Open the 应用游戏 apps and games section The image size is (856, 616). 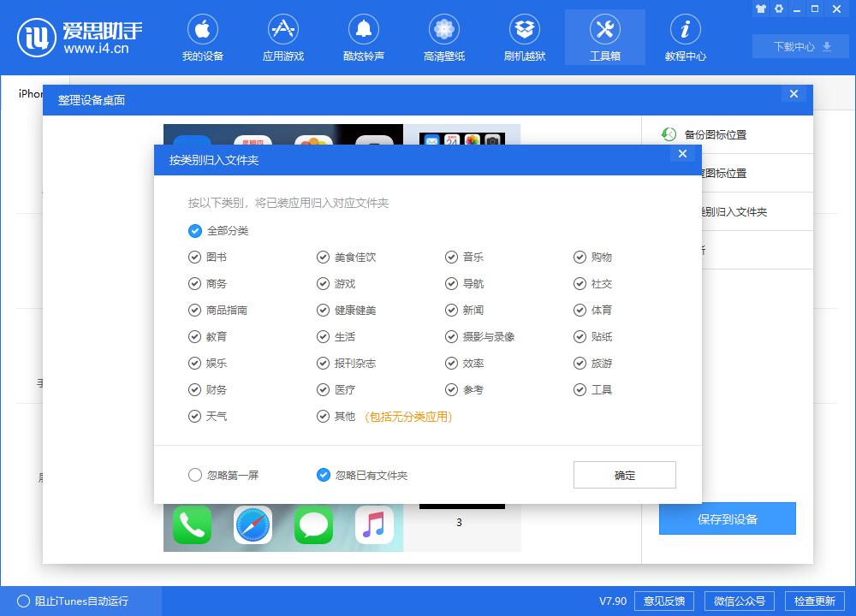pyautogui.click(x=283, y=37)
